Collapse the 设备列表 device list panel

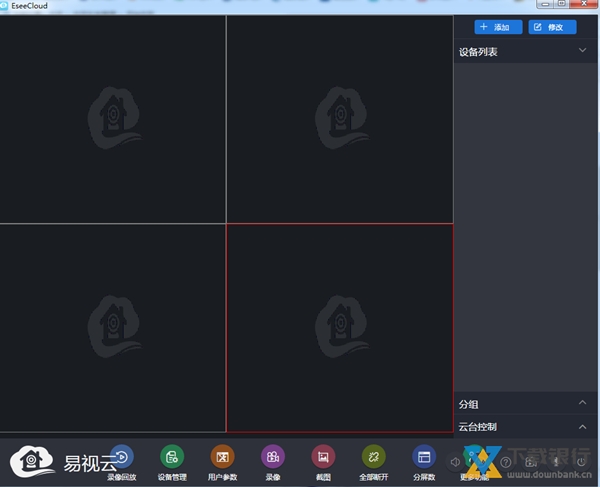582,50
